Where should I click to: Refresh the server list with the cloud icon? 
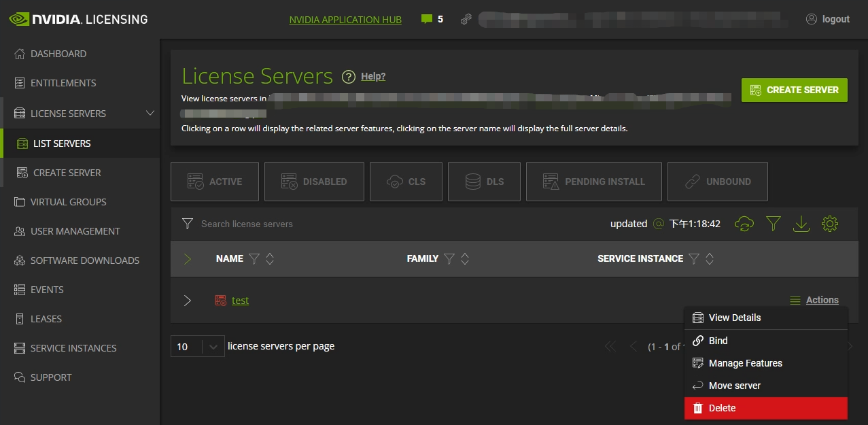(x=744, y=224)
